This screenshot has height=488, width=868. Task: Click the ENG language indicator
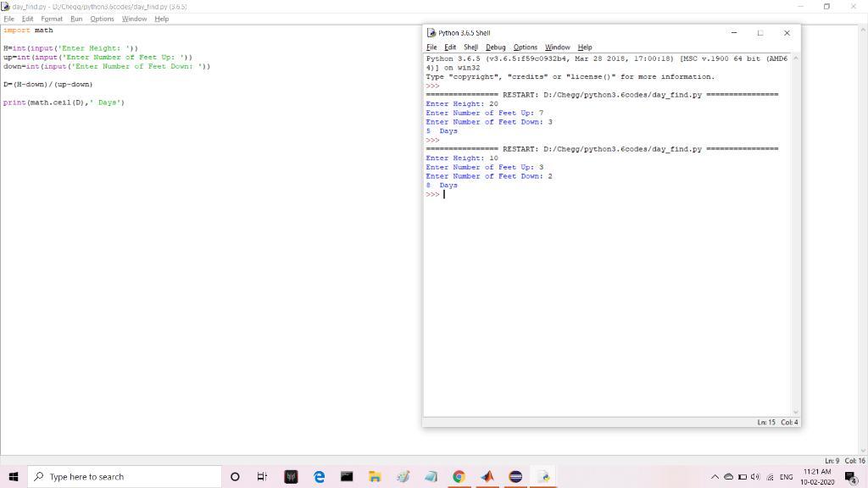coord(786,477)
